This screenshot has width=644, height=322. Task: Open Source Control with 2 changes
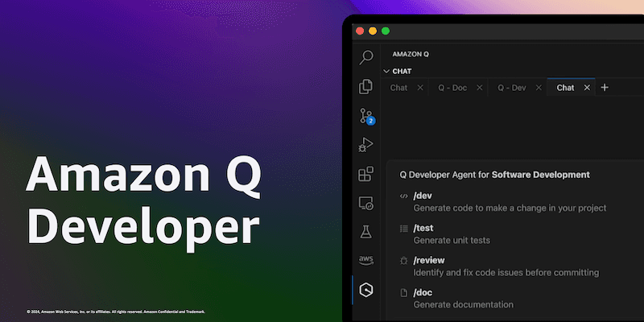coord(366,116)
